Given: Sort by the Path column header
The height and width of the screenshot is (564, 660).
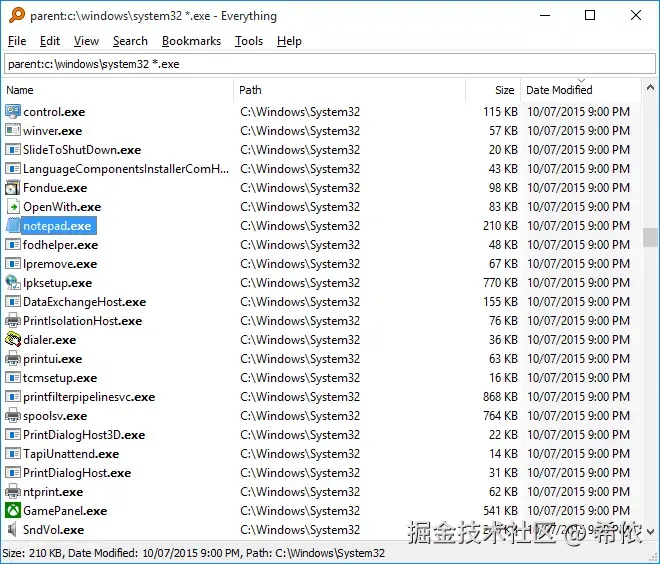Looking at the screenshot, I should (349, 90).
